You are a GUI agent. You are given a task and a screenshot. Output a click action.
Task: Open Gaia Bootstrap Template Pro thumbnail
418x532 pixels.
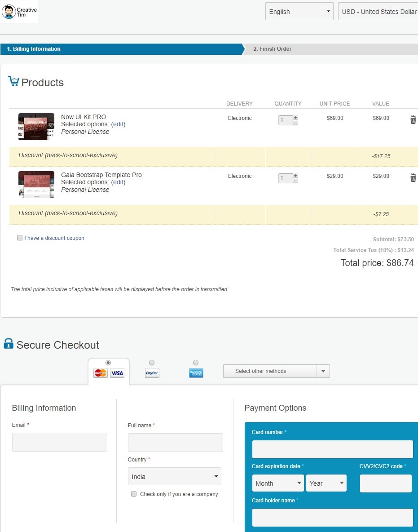click(36, 185)
